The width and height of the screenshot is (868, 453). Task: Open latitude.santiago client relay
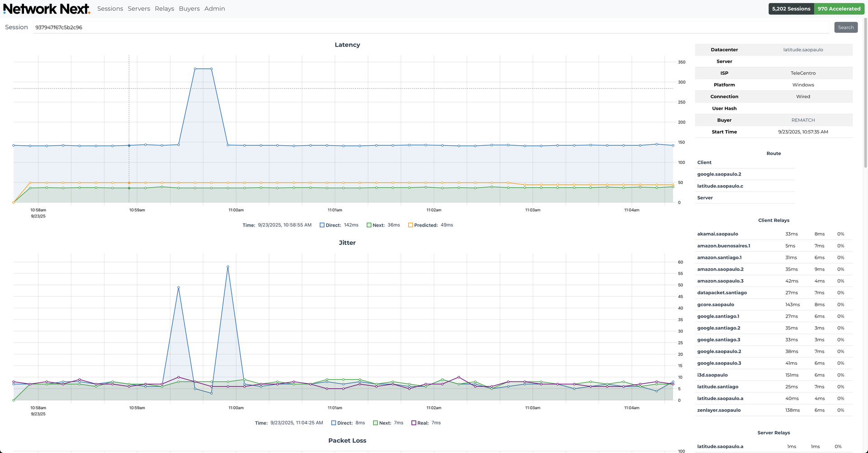tap(717, 387)
